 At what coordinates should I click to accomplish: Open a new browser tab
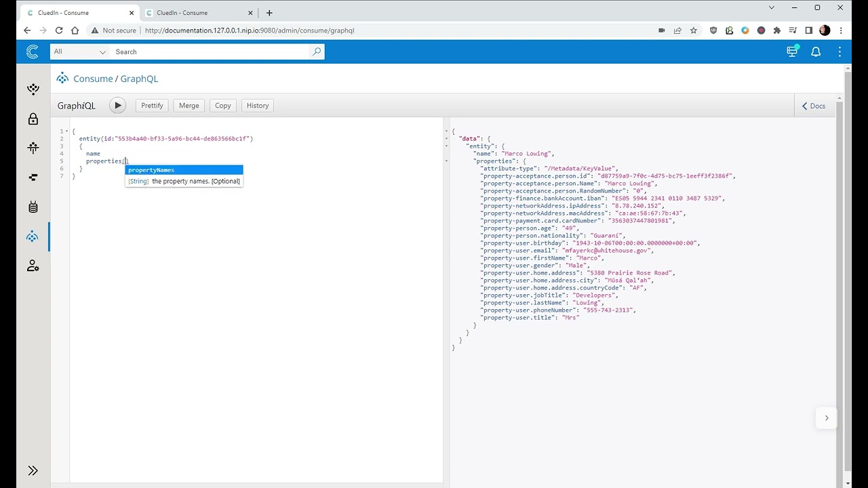269,13
